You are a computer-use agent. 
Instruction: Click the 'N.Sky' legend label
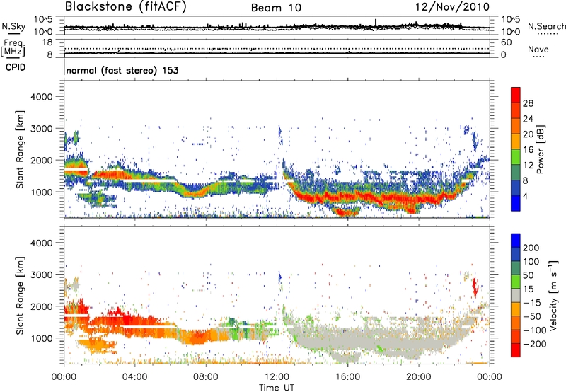[x=13, y=26]
